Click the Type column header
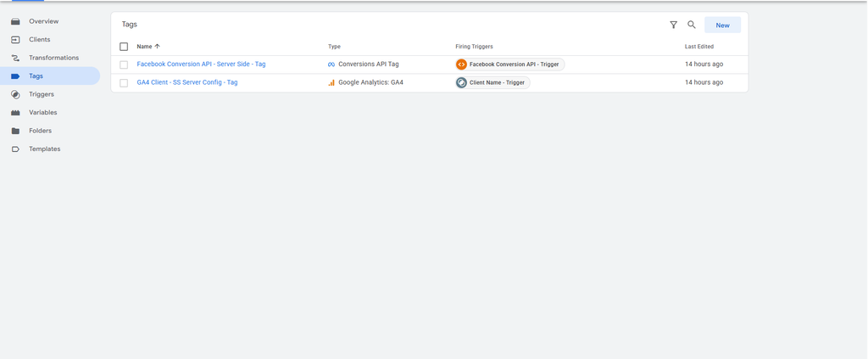Viewport: 868px width, 359px height. point(334,47)
